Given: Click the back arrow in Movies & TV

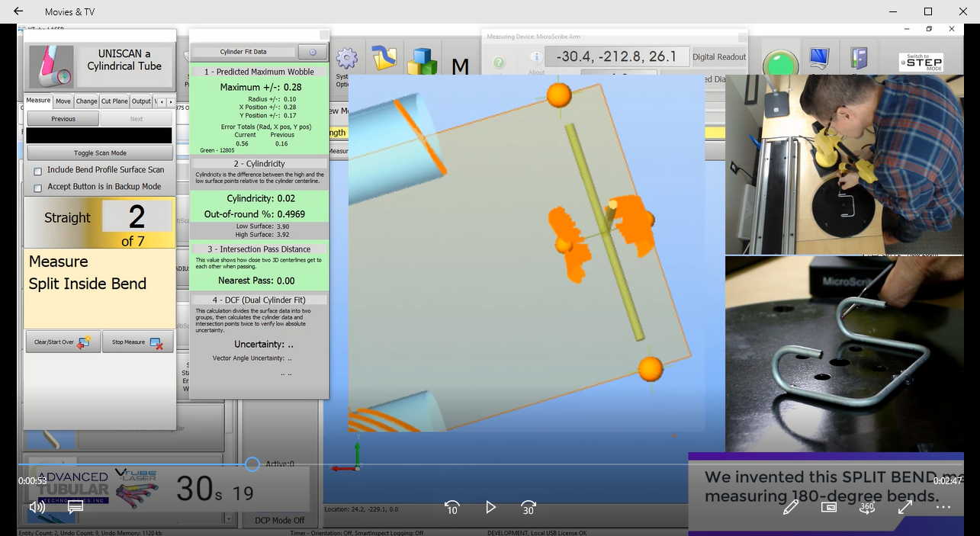Looking at the screenshot, I should tap(18, 11).
